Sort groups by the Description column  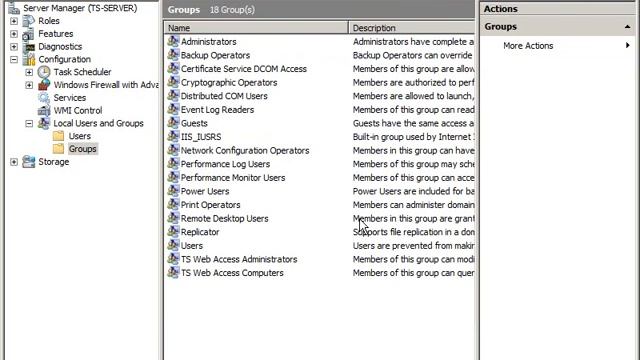(x=411, y=28)
